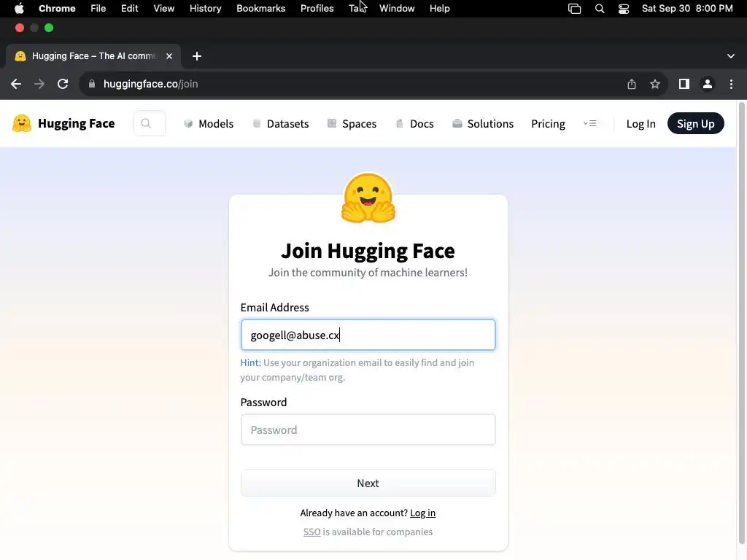This screenshot has width=747, height=560.
Task: Reload the current page
Action: click(63, 84)
